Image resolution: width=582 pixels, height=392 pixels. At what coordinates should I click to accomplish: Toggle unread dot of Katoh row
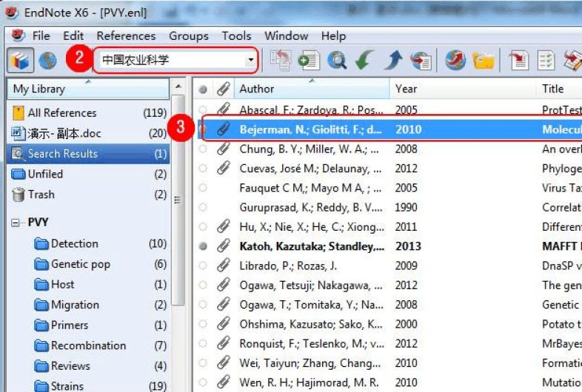point(203,246)
